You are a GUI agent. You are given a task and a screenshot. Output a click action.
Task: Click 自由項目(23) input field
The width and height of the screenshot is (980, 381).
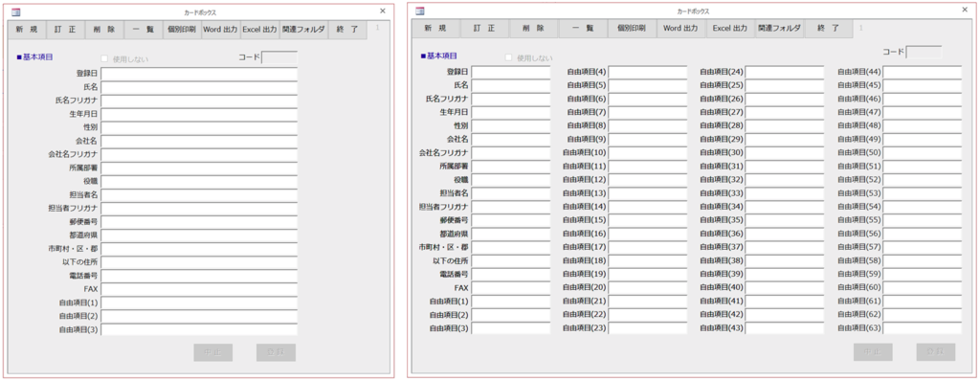tap(648, 327)
